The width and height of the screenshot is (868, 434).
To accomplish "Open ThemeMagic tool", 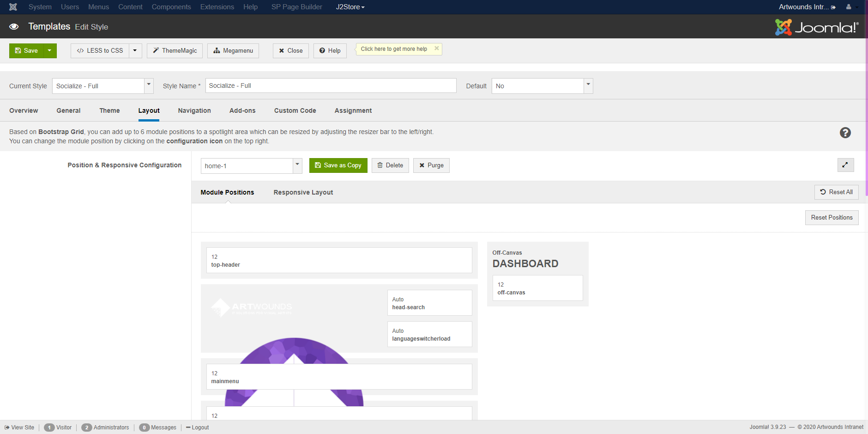I will coord(175,51).
